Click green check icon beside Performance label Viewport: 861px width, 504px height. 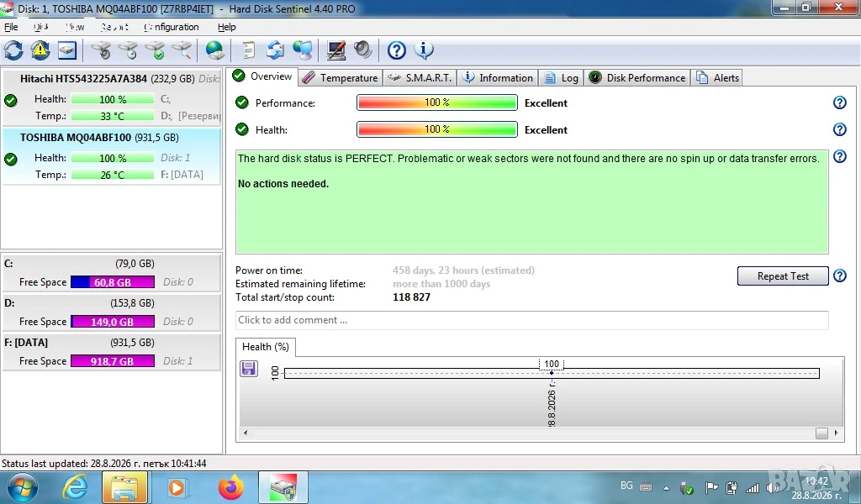tap(241, 102)
